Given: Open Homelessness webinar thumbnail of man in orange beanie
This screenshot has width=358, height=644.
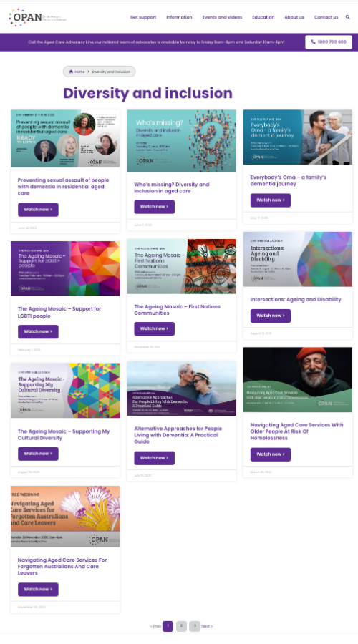Looking at the screenshot, I should tap(298, 379).
